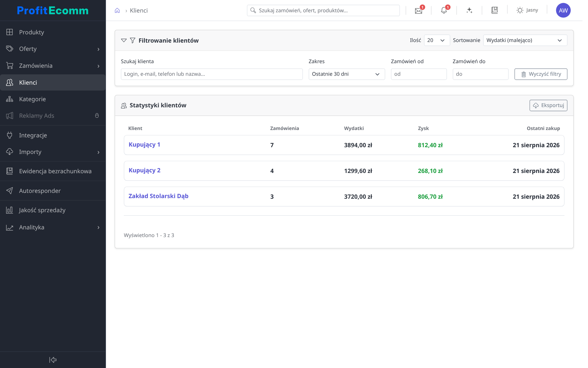This screenshot has height=368, width=588.
Task: Click the Eksportuj button
Action: 548,105
